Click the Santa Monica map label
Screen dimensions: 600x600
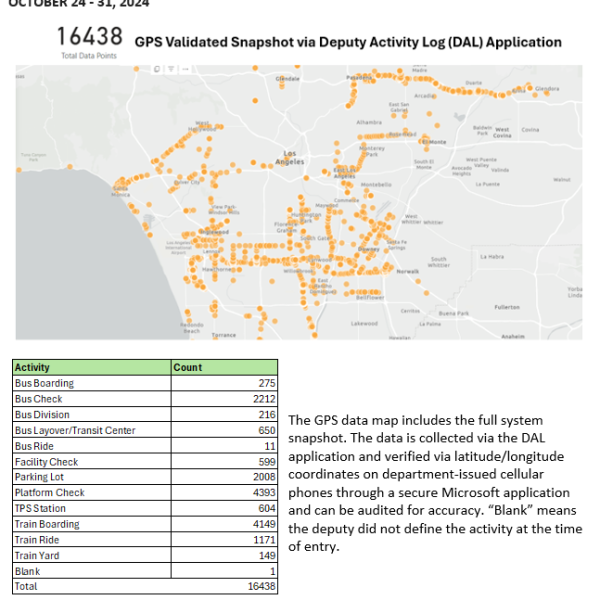pos(120,188)
